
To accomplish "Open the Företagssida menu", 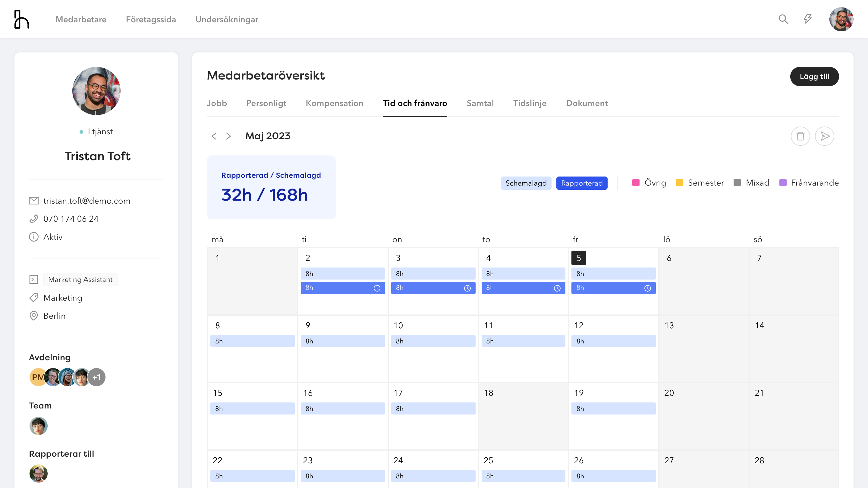I will pos(151,19).
